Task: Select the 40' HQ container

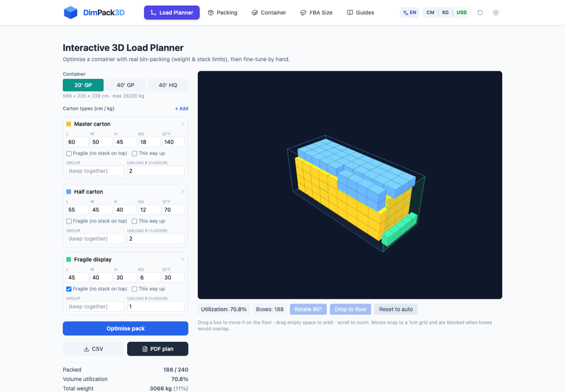Action: click(x=168, y=85)
